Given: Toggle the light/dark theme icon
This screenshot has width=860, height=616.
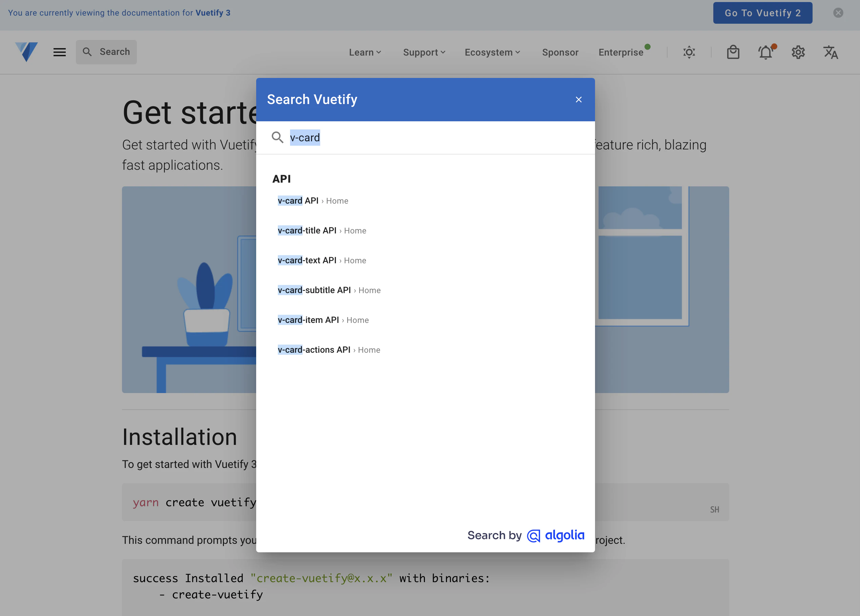Looking at the screenshot, I should point(689,52).
